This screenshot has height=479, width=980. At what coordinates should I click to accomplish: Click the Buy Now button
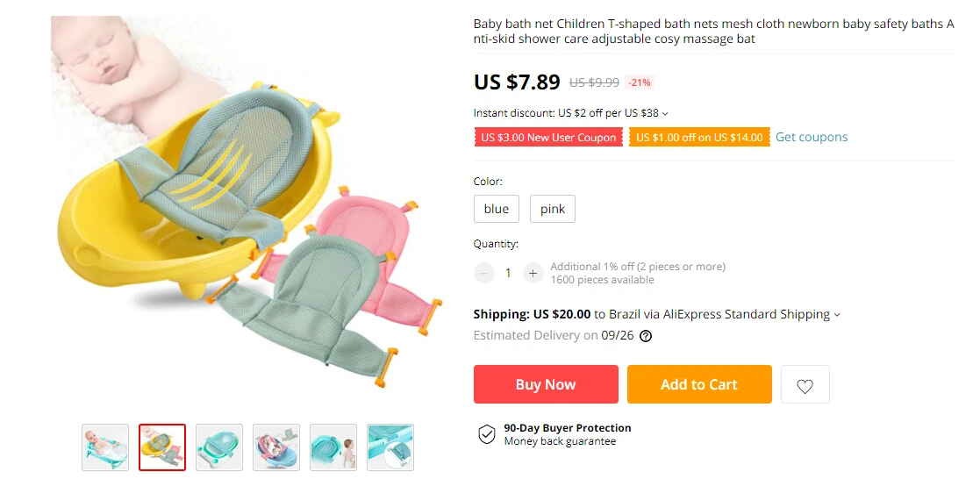point(546,384)
